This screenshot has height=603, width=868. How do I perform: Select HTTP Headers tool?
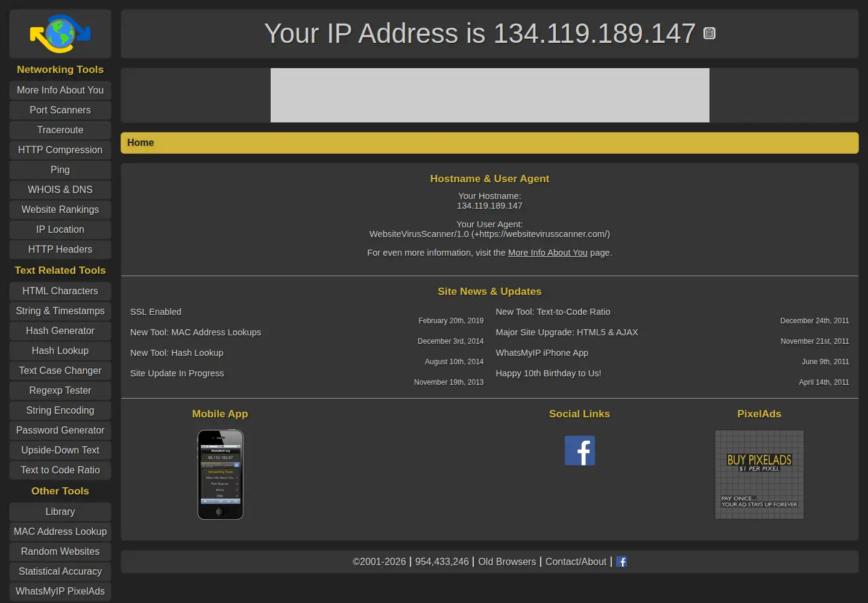point(60,249)
